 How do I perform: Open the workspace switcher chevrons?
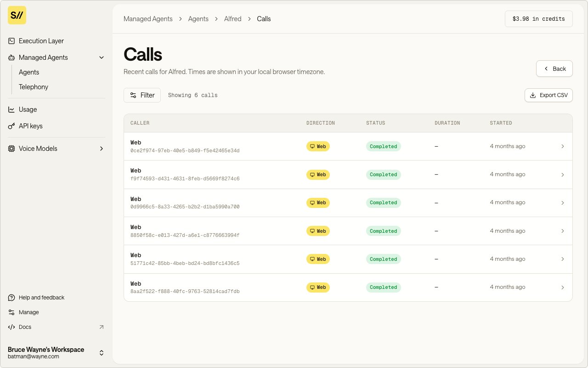102,353
